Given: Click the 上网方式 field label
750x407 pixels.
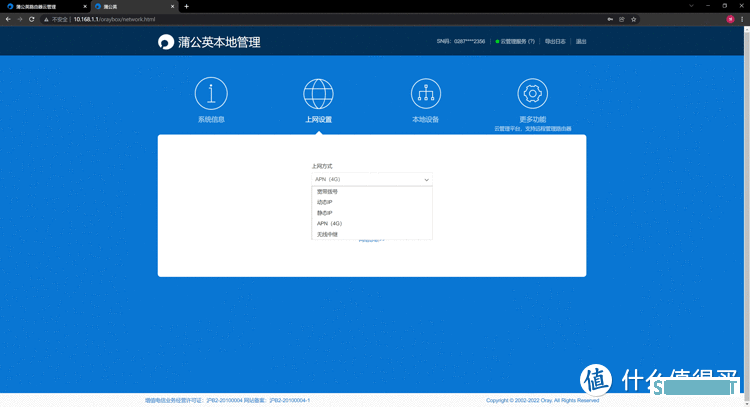Looking at the screenshot, I should point(321,166).
